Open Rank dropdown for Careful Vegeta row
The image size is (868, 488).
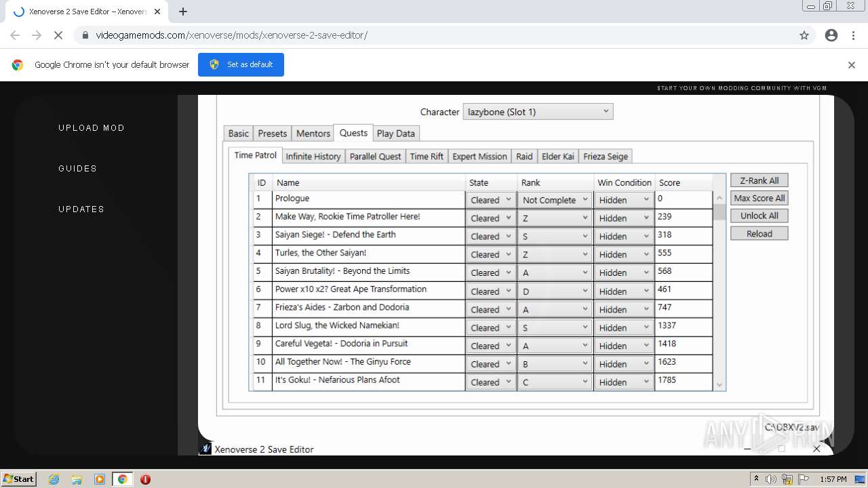tap(555, 346)
